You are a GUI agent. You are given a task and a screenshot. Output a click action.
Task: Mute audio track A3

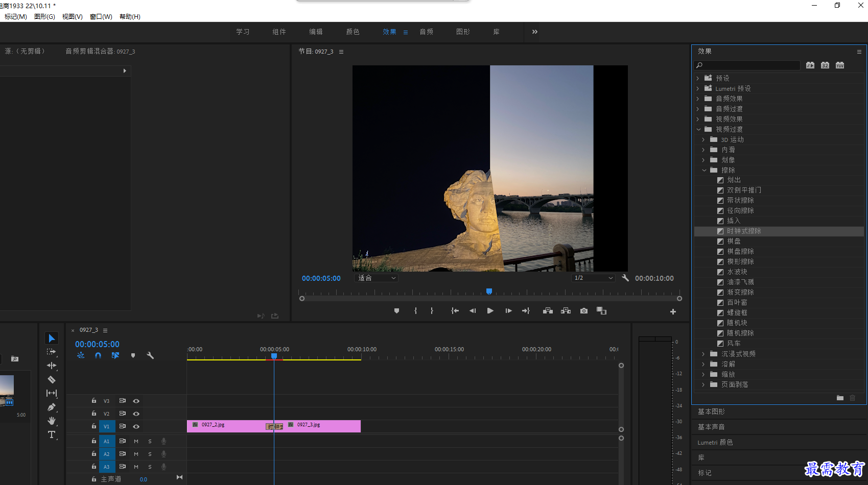click(x=136, y=467)
